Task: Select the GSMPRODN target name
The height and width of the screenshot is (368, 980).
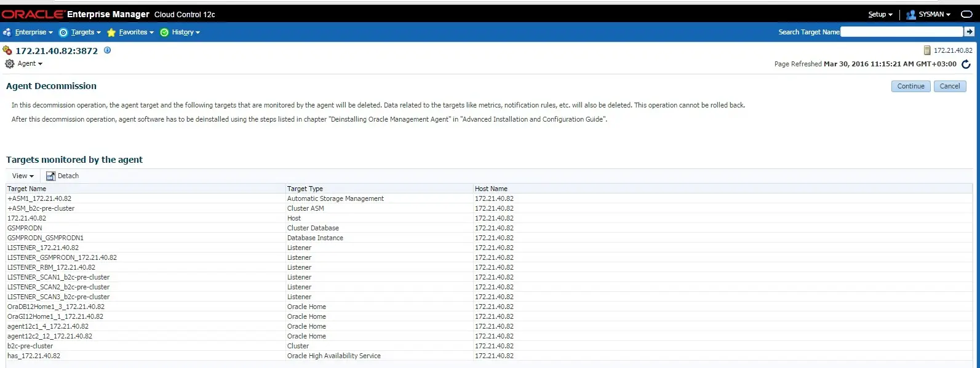Action: point(25,228)
